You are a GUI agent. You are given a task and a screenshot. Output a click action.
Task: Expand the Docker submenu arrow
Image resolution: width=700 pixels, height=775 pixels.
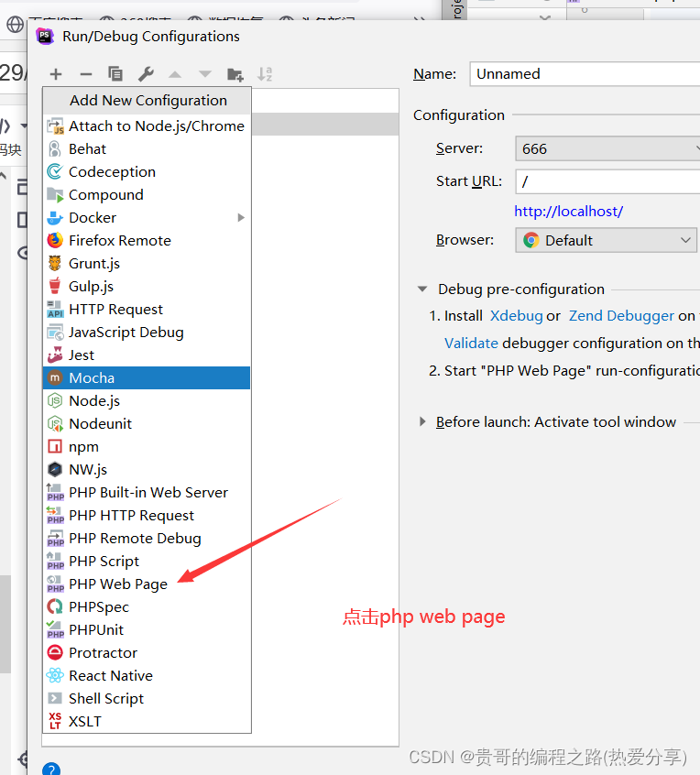pos(241,218)
